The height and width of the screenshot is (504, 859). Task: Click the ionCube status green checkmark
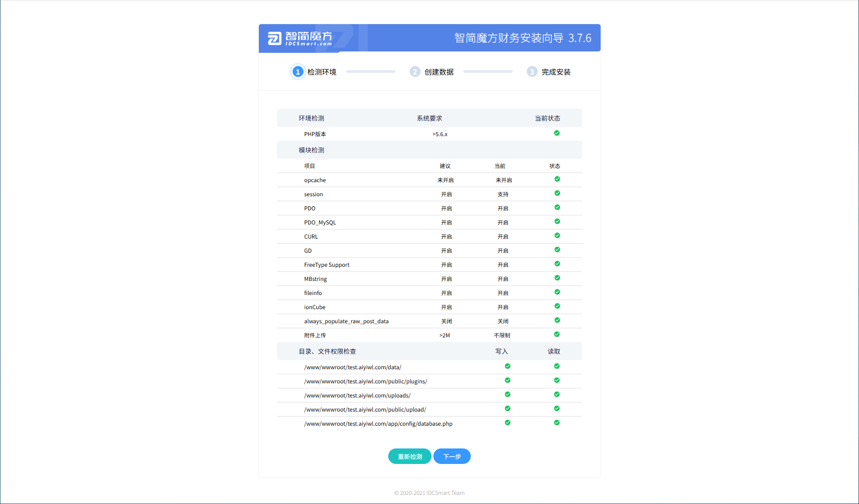557,306
